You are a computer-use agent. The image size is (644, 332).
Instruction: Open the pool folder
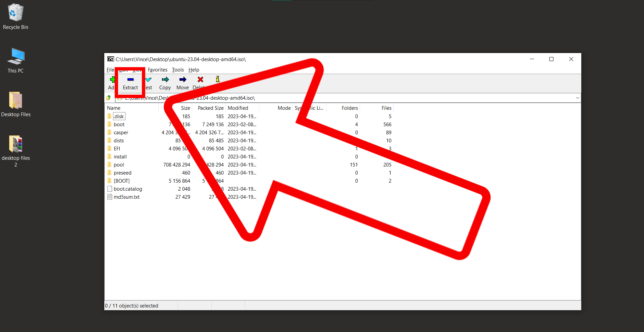point(119,164)
